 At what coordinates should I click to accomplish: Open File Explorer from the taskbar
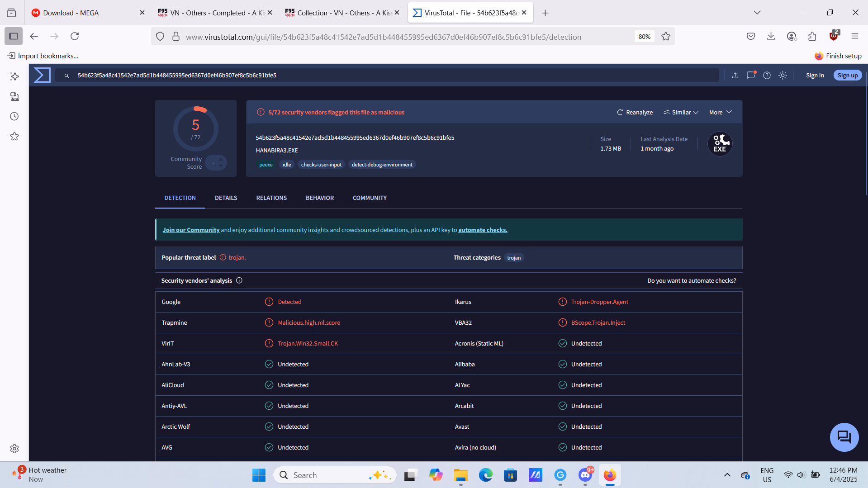pos(460,475)
